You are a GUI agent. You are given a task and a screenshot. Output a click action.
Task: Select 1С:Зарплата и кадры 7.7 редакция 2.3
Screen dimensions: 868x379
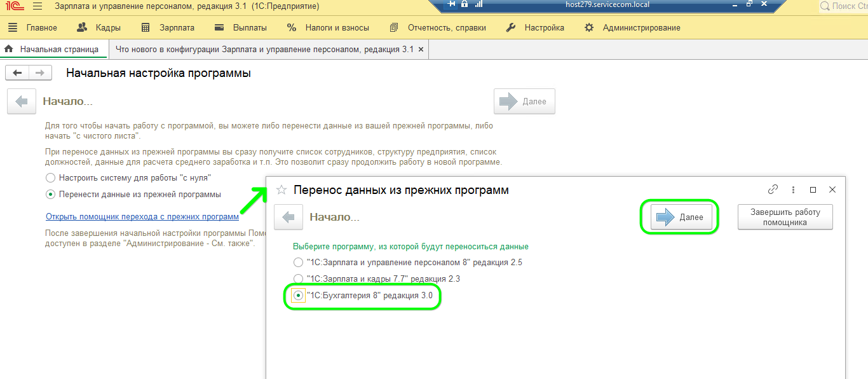(x=377, y=279)
